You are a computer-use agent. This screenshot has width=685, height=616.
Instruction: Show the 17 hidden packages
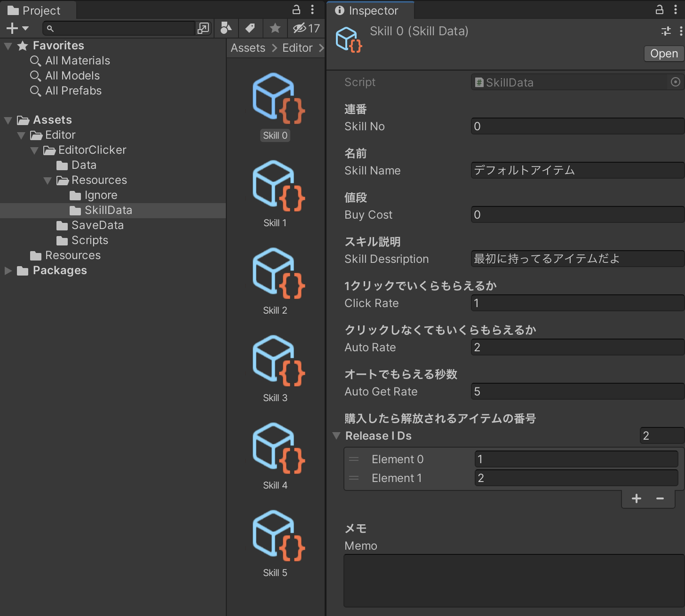(306, 28)
